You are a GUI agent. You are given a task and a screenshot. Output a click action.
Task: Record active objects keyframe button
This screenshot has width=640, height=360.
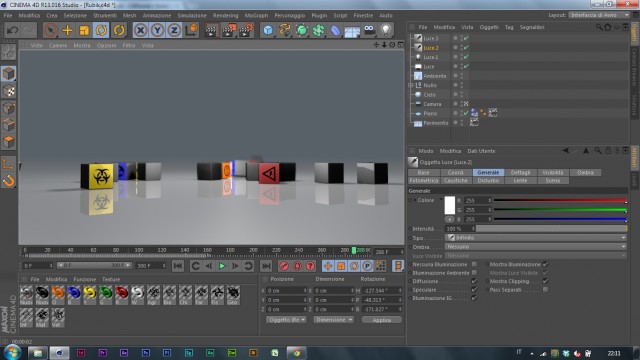click(x=284, y=266)
